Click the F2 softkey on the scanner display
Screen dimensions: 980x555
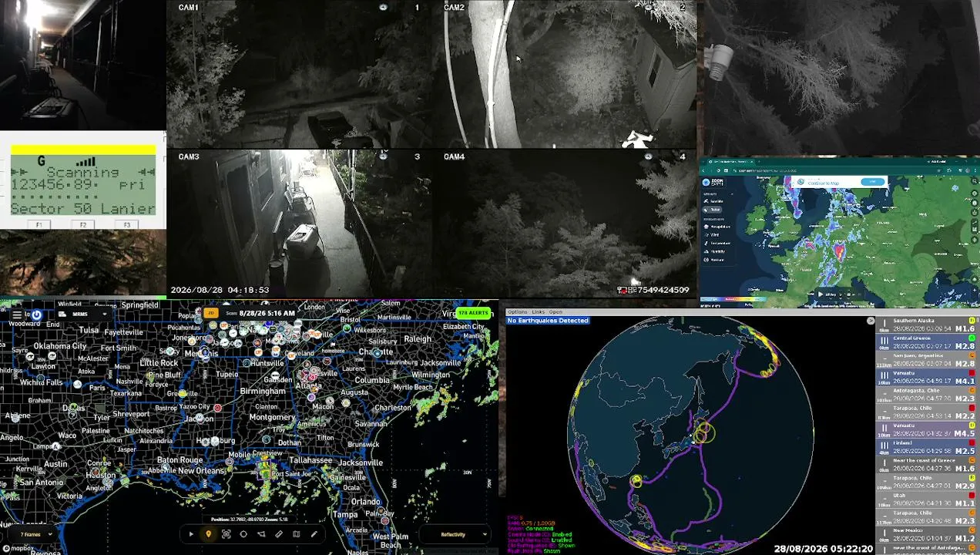click(x=82, y=224)
